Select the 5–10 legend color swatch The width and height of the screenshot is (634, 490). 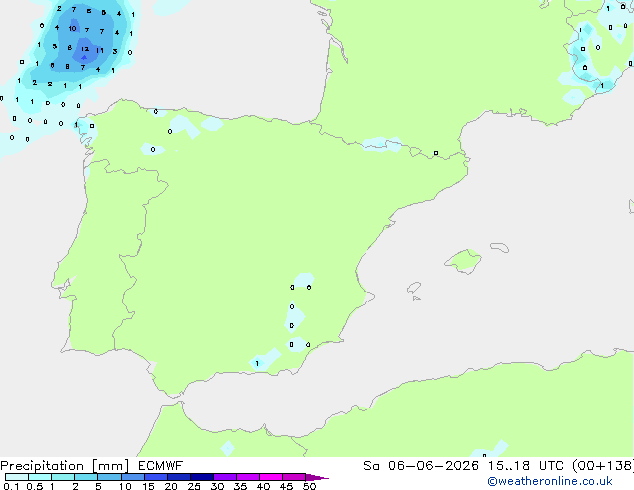click(x=109, y=477)
